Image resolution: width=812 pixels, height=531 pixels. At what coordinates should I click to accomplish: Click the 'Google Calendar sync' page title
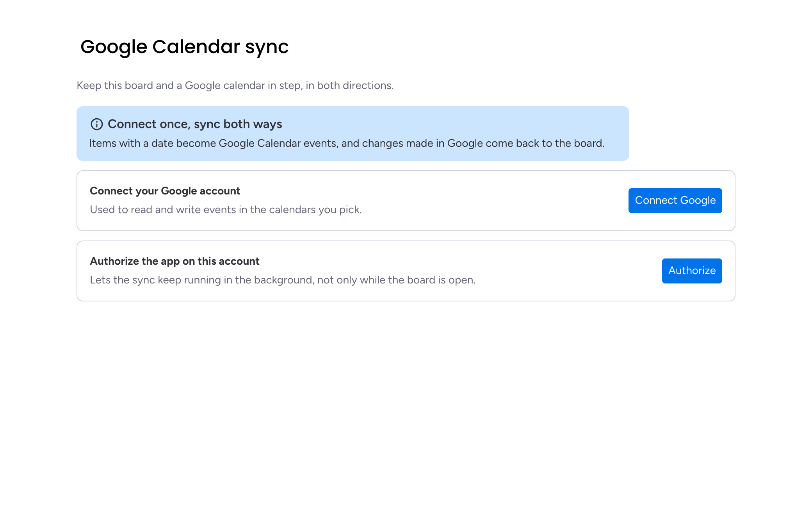coord(184,47)
